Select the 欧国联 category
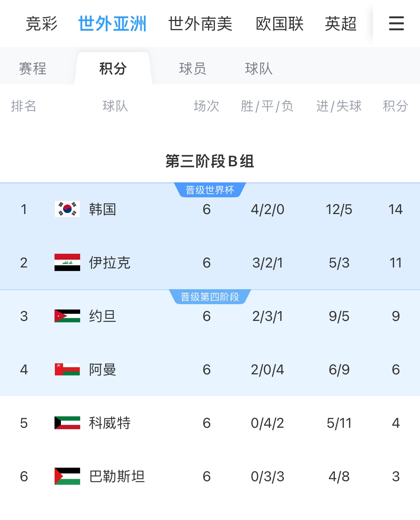 coord(280,24)
